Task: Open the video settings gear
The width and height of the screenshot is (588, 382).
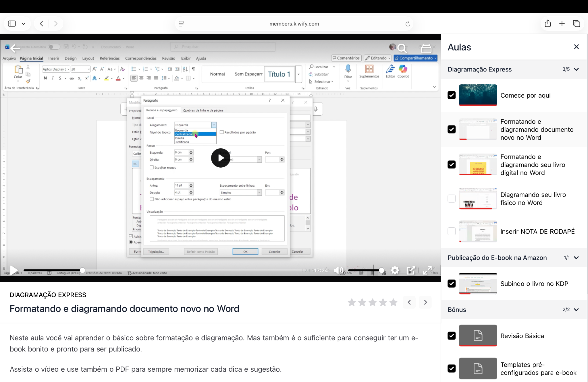Action: point(395,270)
